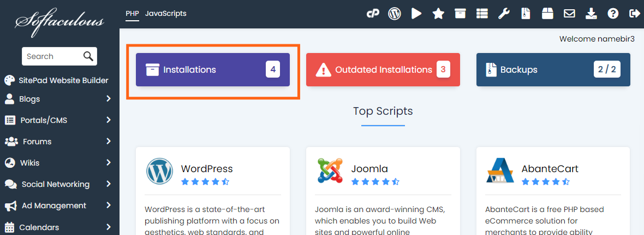Open the Installations button
644x235 pixels.
point(213,69)
